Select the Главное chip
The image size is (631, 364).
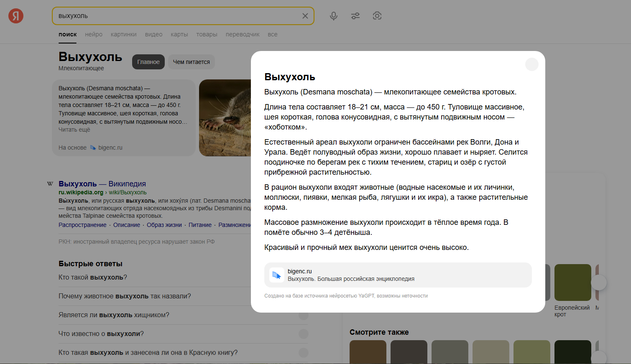coord(148,62)
